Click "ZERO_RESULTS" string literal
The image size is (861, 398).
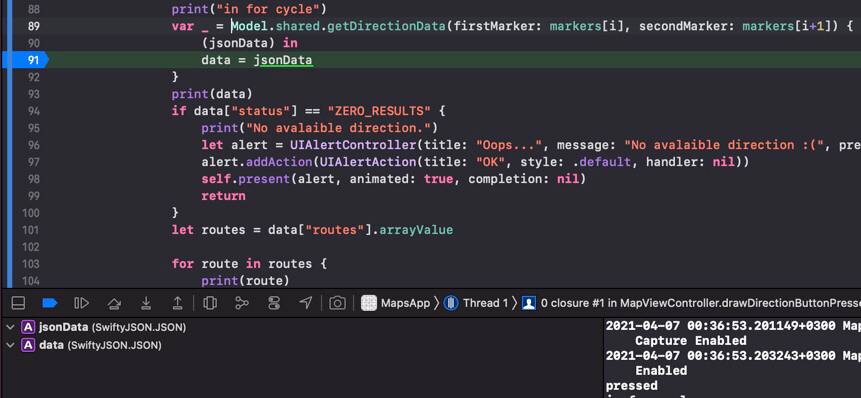(x=379, y=111)
